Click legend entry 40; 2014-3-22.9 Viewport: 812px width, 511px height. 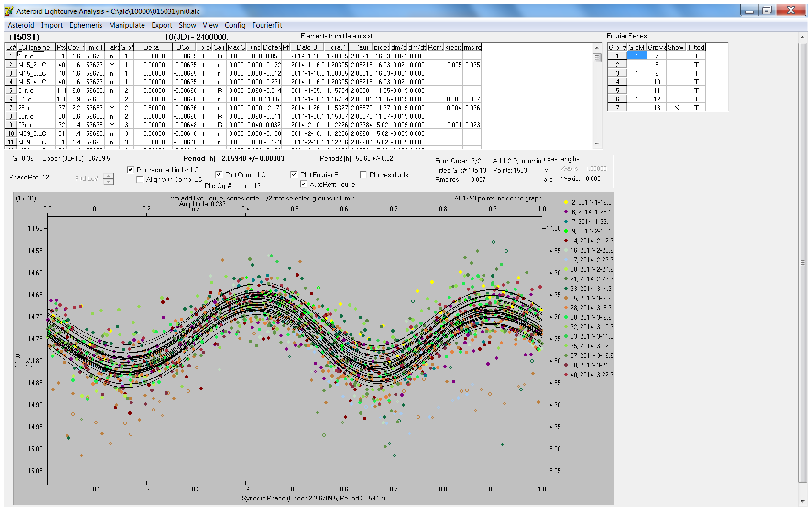(x=588, y=375)
